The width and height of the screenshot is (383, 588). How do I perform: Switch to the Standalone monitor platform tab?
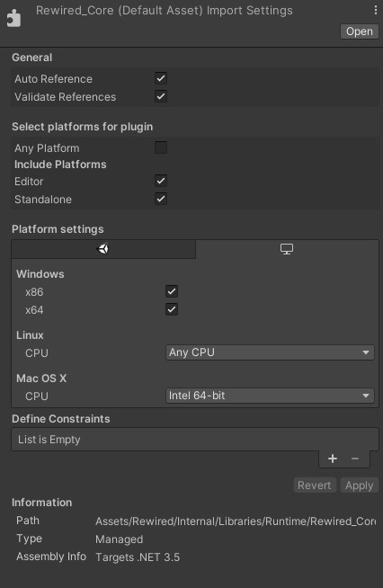point(287,249)
